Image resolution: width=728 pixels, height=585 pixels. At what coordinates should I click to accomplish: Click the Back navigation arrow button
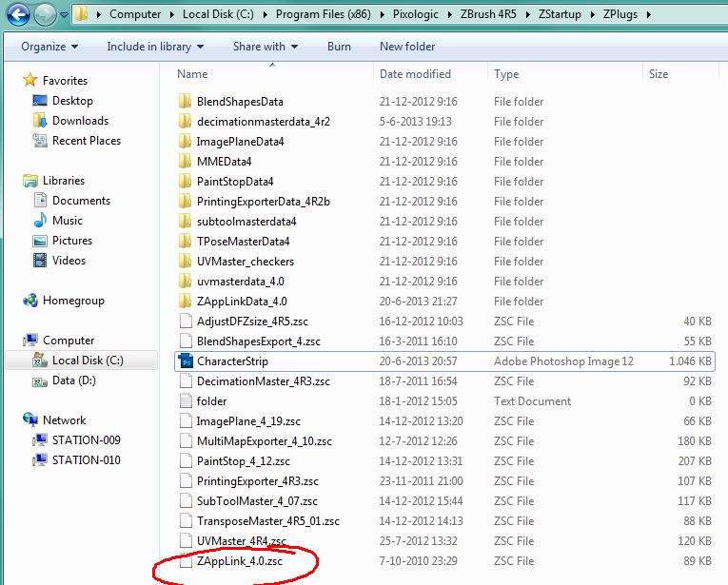(18, 14)
